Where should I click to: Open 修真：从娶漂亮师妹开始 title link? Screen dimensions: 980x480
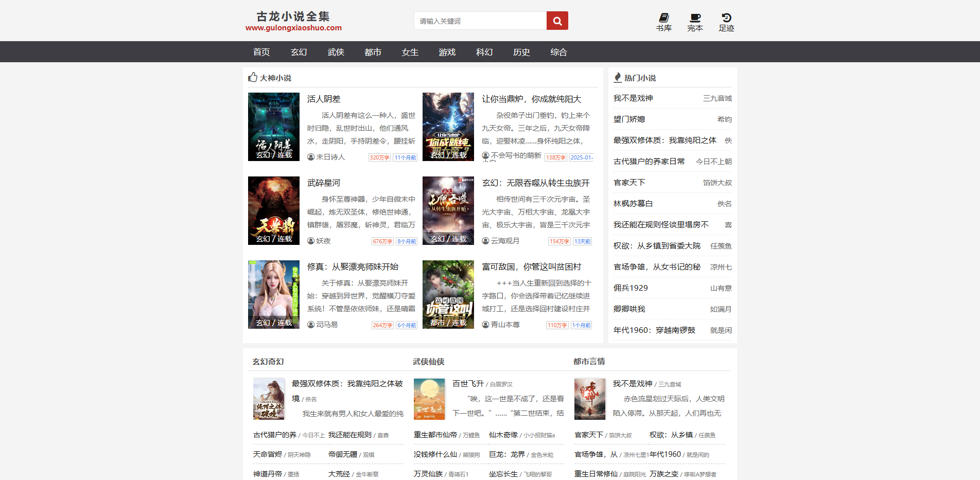click(353, 267)
